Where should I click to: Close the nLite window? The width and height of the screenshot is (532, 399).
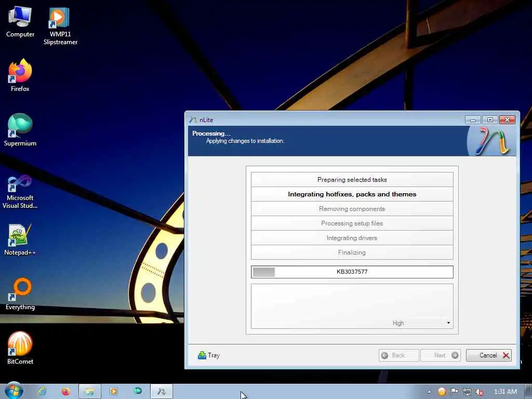507,120
